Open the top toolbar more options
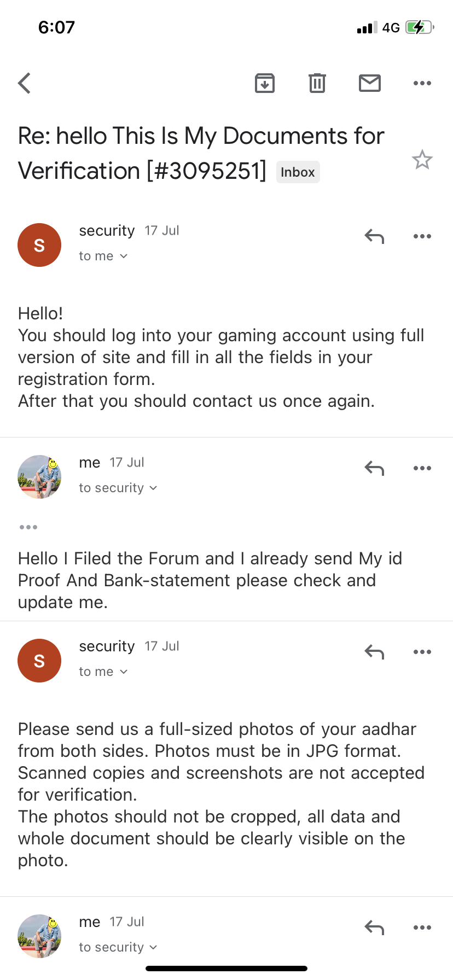453x980 pixels. click(x=422, y=83)
